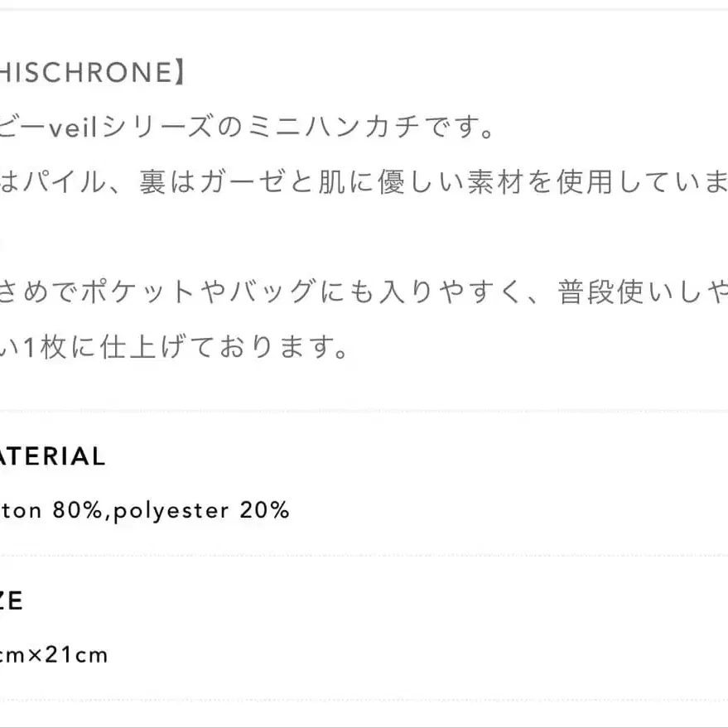
Task: Click the word "veil" in the description
Action: [x=75, y=128]
